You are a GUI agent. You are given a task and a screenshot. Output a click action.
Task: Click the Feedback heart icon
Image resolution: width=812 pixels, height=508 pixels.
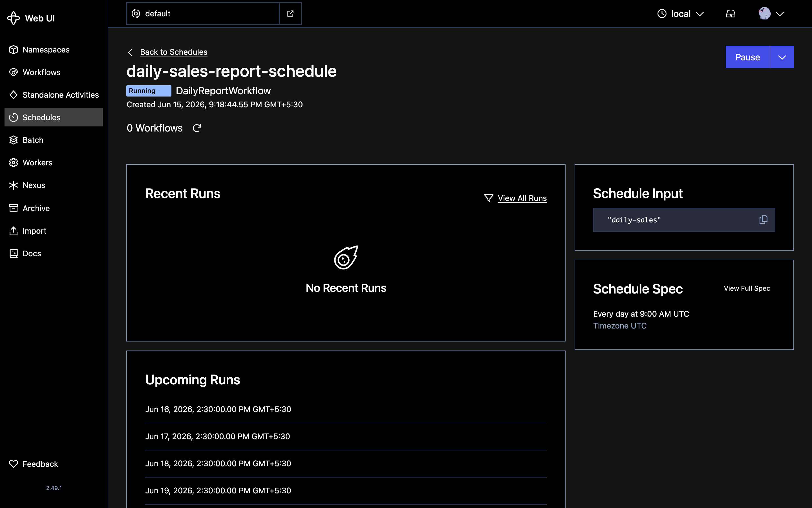[14, 464]
